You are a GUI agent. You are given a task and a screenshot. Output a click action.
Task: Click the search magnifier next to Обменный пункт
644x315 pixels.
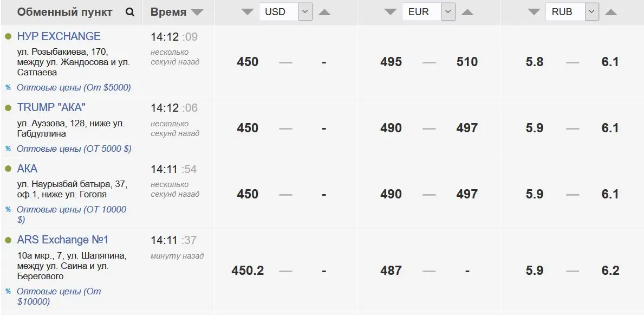pyautogui.click(x=130, y=12)
